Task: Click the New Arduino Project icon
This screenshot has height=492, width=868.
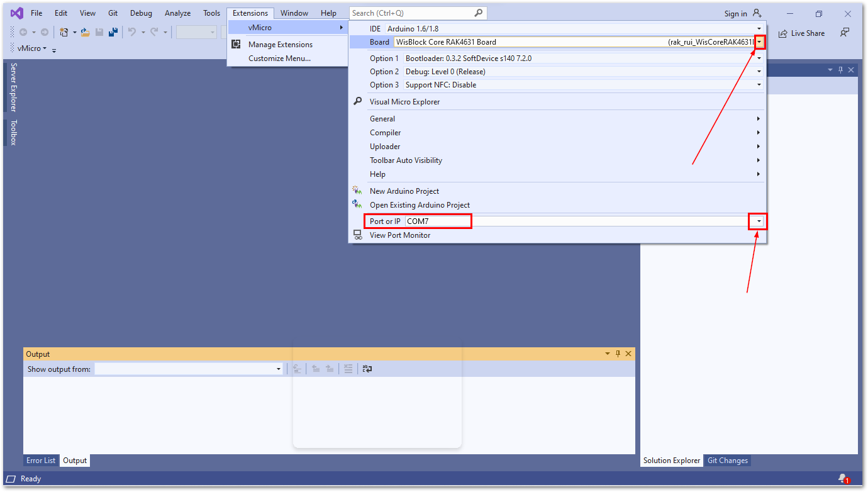Action: tap(358, 191)
